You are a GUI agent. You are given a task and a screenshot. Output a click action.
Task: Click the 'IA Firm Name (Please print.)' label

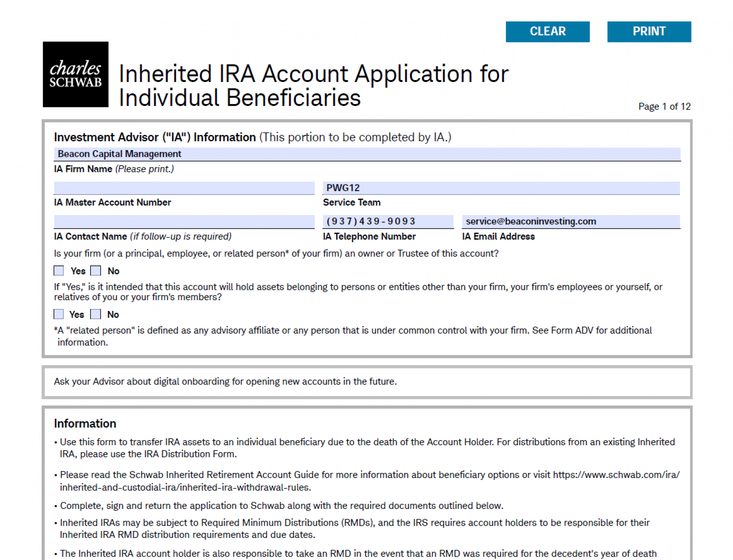[114, 169]
